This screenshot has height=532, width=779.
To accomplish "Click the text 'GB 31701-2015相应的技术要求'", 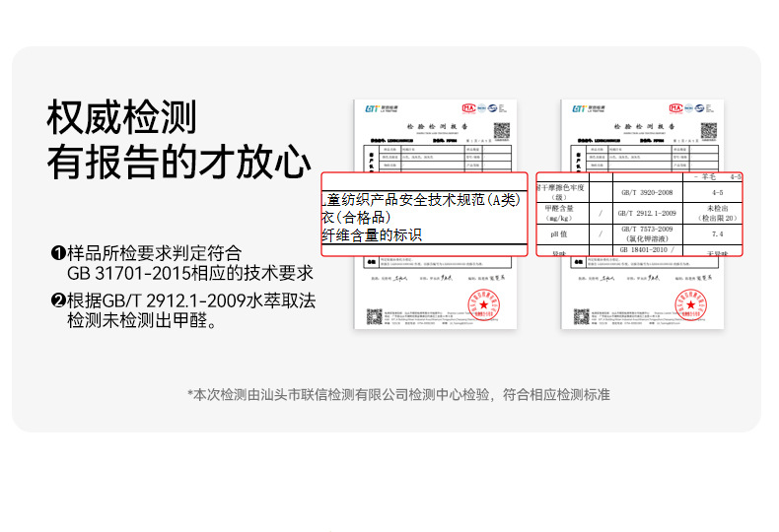I will [x=190, y=273].
